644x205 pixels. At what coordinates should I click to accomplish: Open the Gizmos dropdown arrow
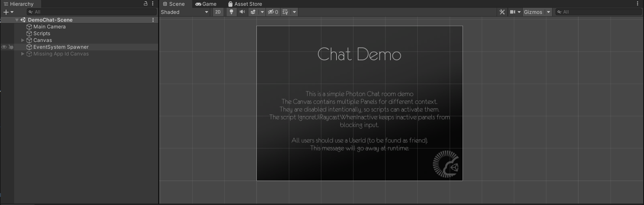click(548, 12)
